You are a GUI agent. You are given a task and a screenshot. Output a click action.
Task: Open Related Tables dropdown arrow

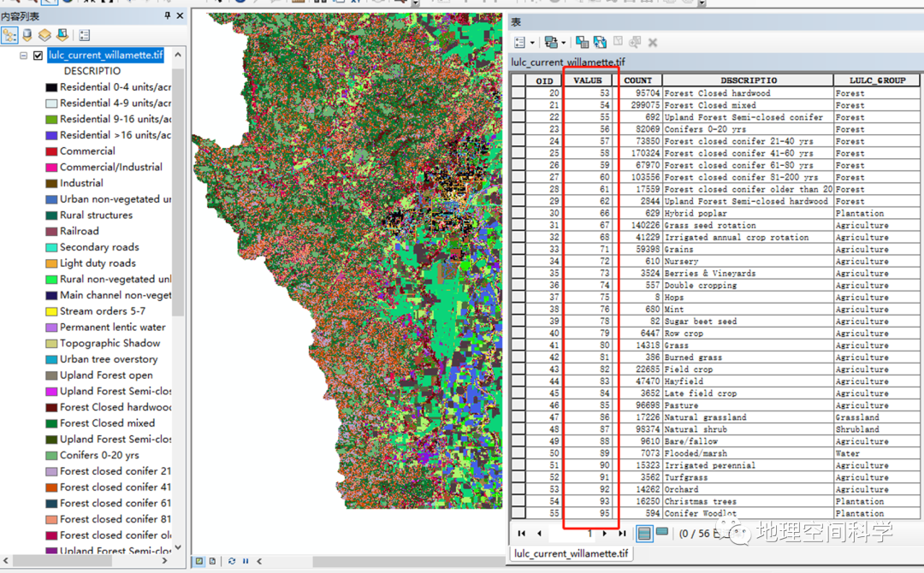coord(563,43)
